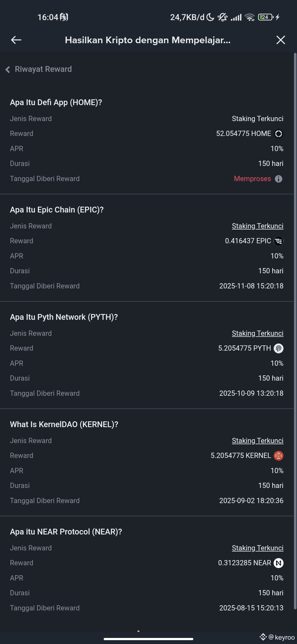Tap the NEAR token coin icon

click(279, 563)
